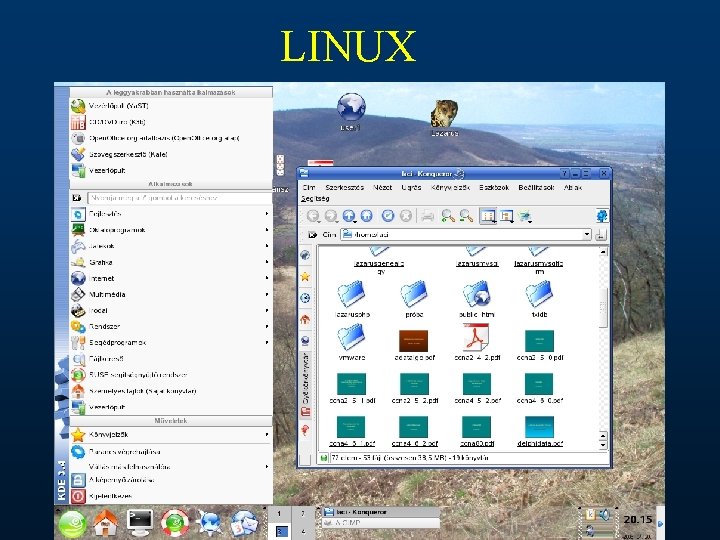Open the SUSE start menu button
The width and height of the screenshot is (720, 540).
pos(72,523)
